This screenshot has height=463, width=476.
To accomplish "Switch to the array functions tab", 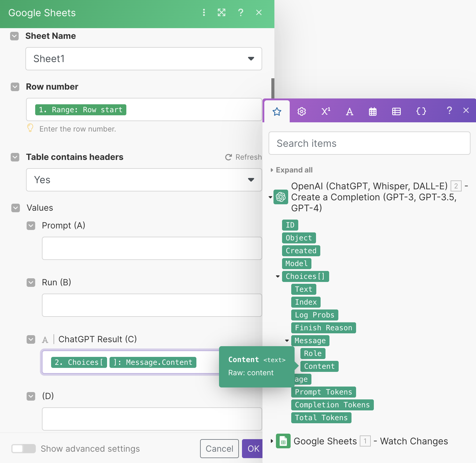I will [396, 112].
